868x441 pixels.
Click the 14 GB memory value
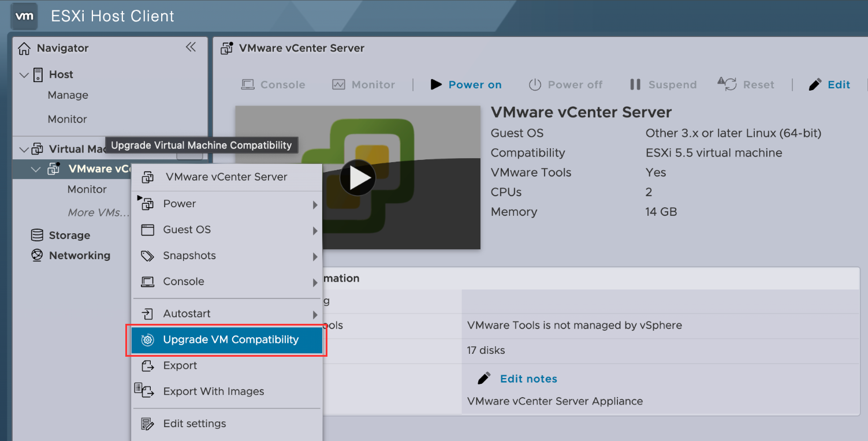point(661,212)
